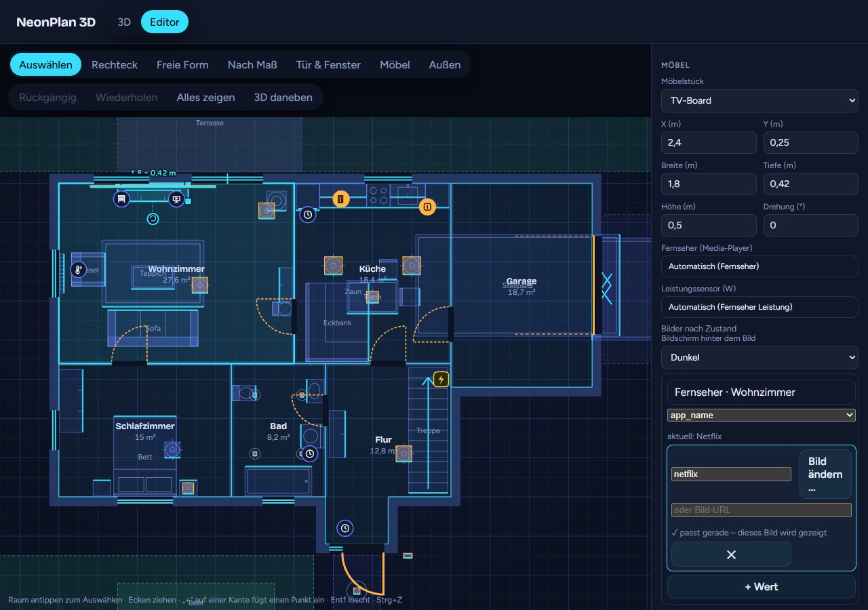Click the rotate handle below the TV-Board
Screen dimensions: 868x610
click(x=153, y=219)
